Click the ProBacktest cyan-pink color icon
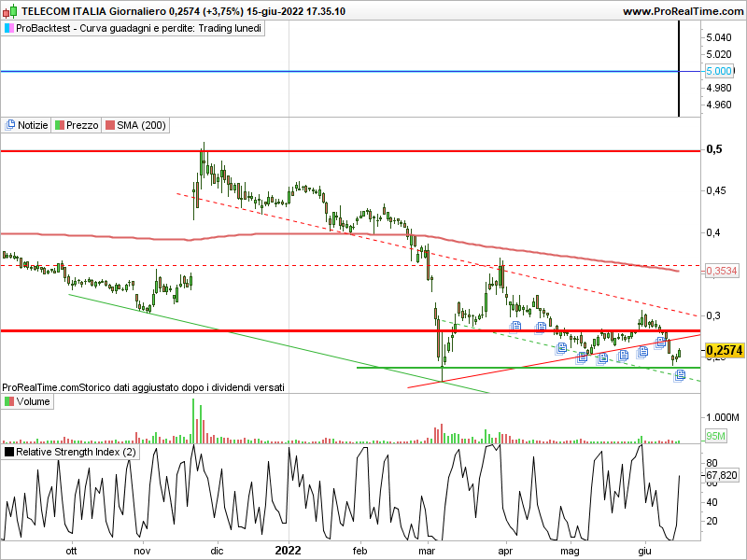This screenshot has width=747, height=560. tap(8, 29)
